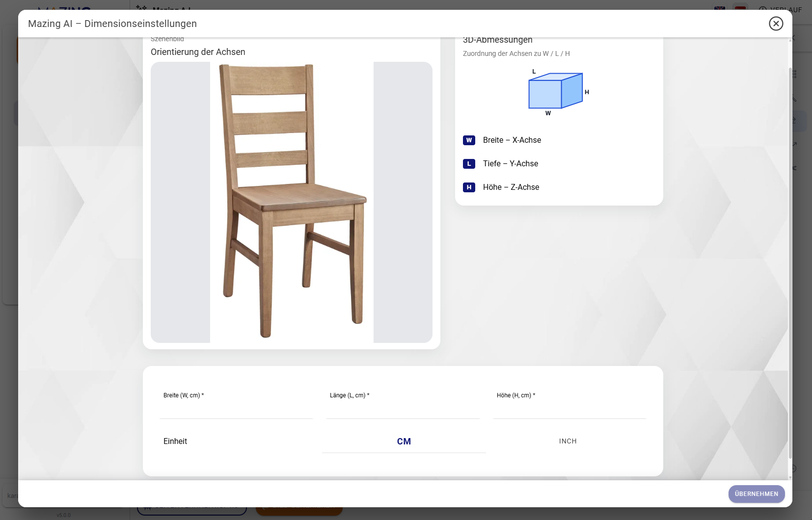Select the CM unit tab
This screenshot has height=520, width=812.
click(404, 442)
